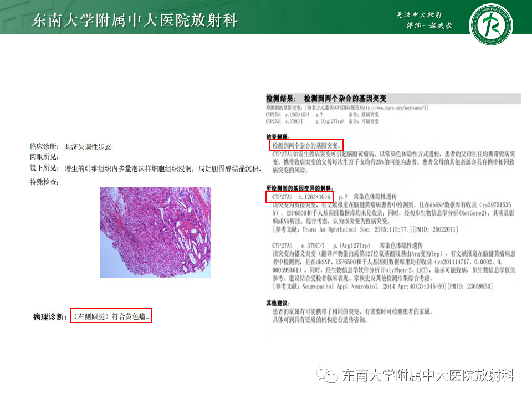Select variant line CYP27A1 c.379C>T p.(Arg127Trp) 常染色体隐性遗传
This screenshot has width=532, height=399.
(347, 245)
